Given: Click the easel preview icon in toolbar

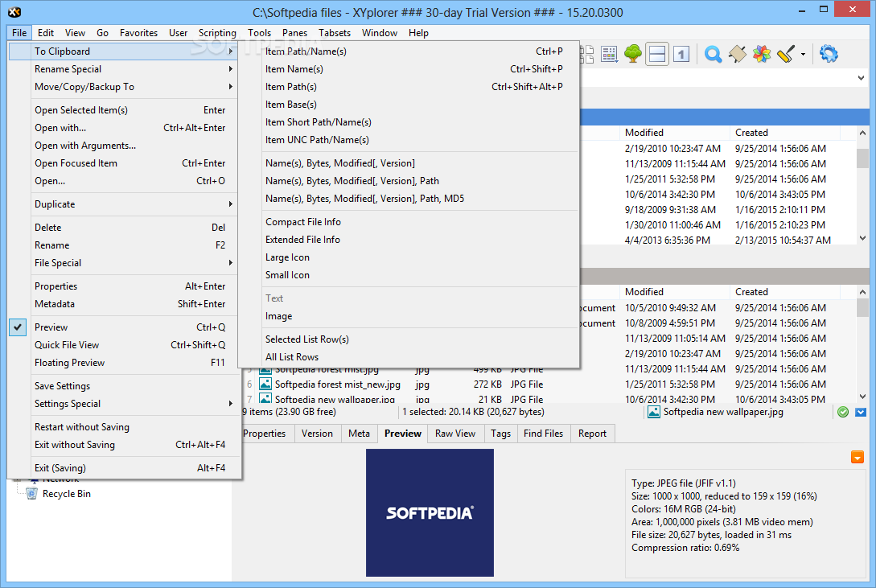Looking at the screenshot, I should tap(738, 54).
